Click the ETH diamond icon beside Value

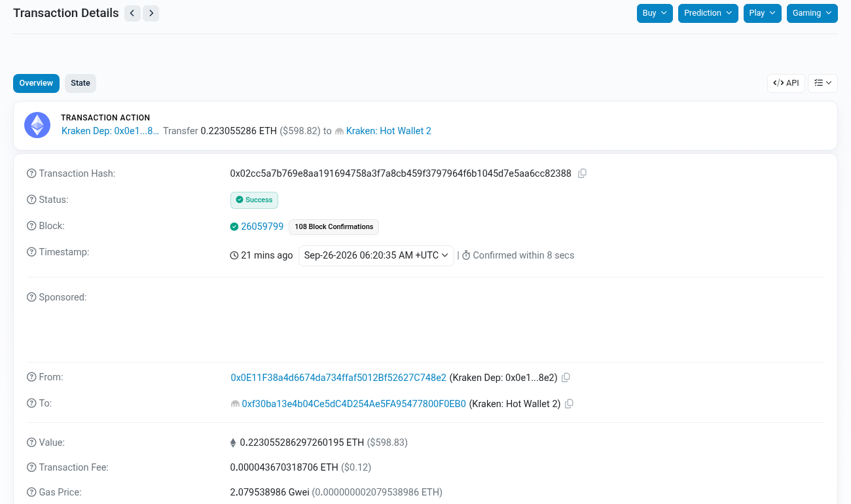click(x=233, y=443)
